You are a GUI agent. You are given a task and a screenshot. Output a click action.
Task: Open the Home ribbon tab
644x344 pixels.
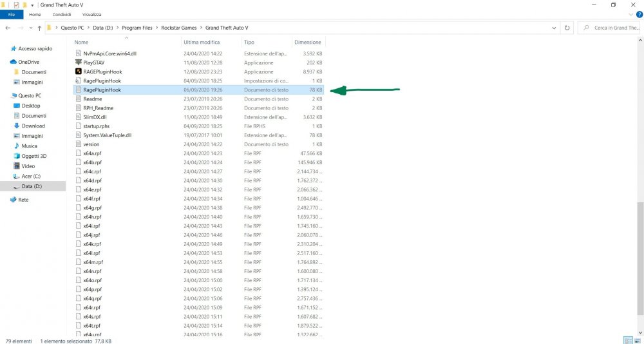tap(35, 14)
